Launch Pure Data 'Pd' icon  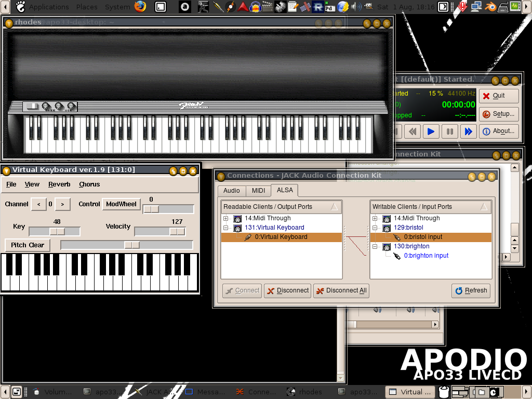click(x=329, y=7)
